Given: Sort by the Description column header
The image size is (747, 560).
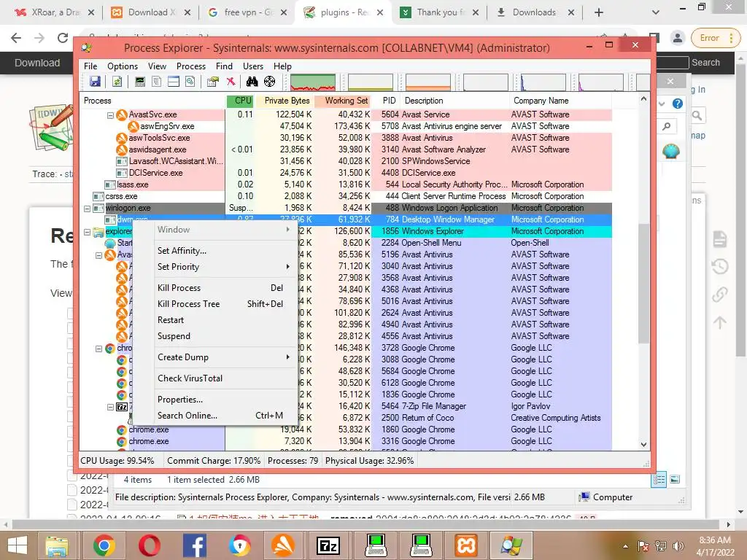Looking at the screenshot, I should pyautogui.click(x=455, y=101).
